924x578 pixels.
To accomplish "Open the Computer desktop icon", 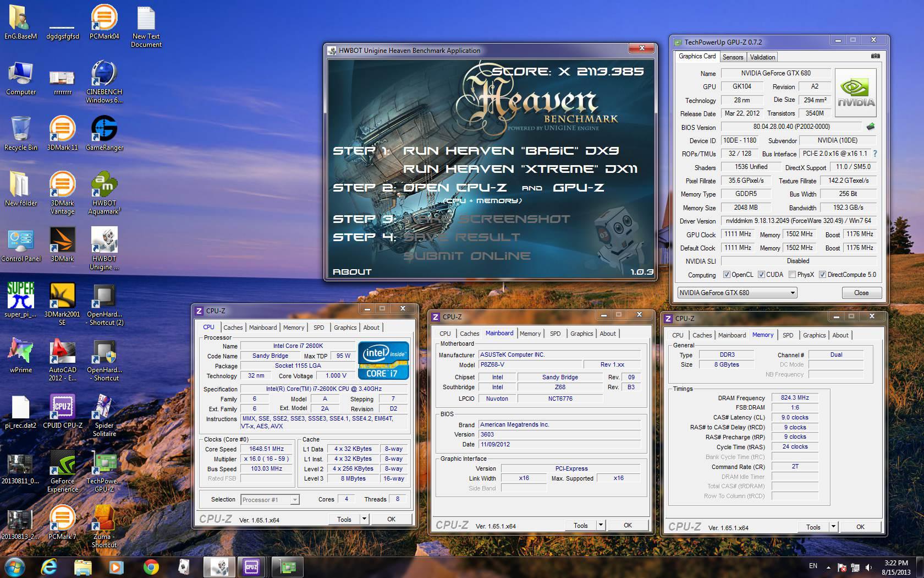I will (20, 78).
